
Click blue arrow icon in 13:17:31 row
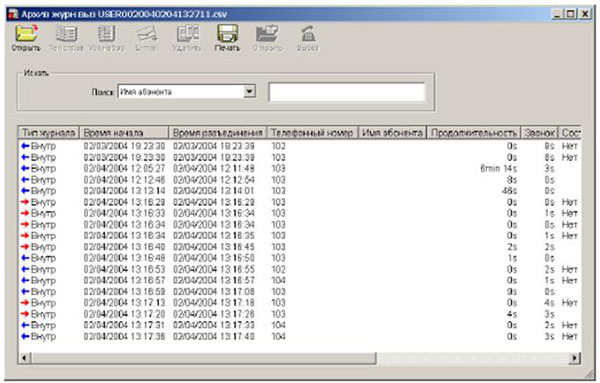[x=25, y=325]
